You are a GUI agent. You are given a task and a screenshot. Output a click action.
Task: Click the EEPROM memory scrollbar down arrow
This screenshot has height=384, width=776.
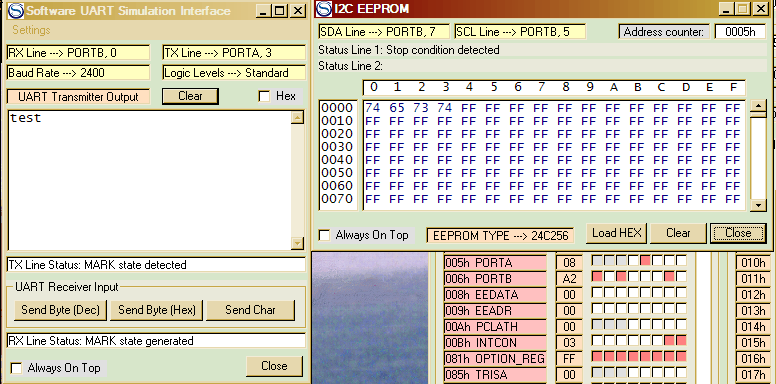tap(758, 205)
